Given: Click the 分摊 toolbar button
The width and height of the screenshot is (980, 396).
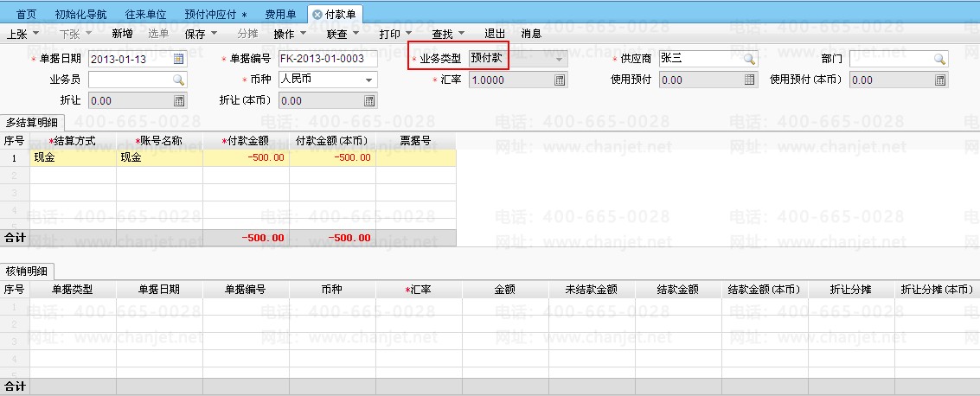Looking at the screenshot, I should (247, 34).
